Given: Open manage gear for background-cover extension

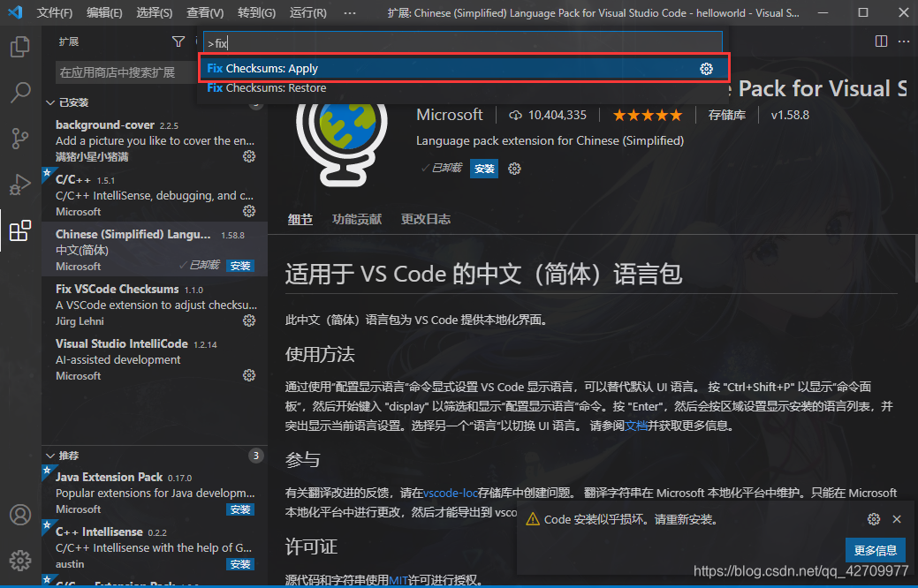Looking at the screenshot, I should 249,156.
